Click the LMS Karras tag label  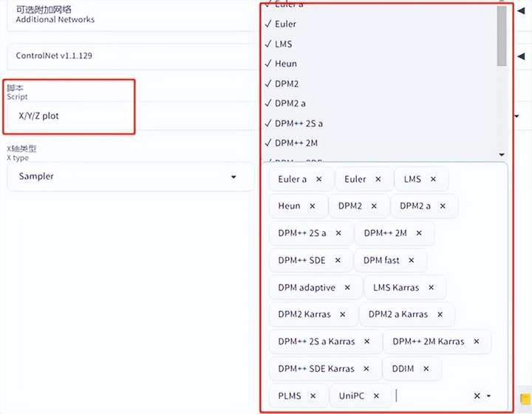pos(396,288)
